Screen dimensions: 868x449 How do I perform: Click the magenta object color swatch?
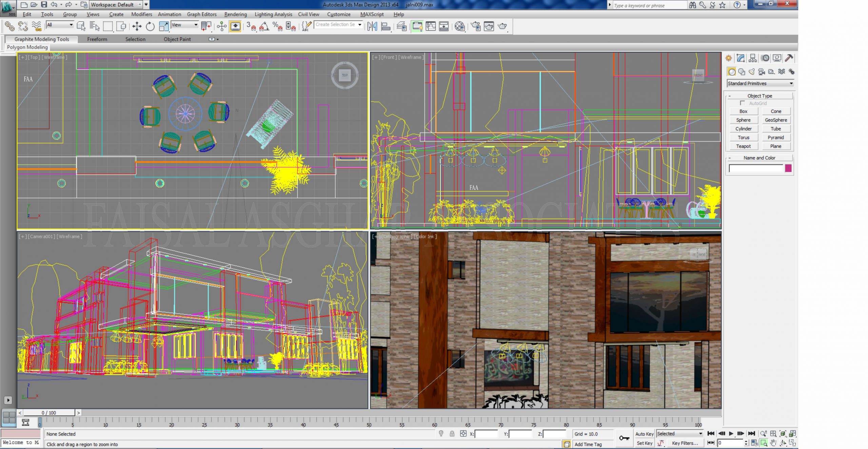tap(788, 168)
